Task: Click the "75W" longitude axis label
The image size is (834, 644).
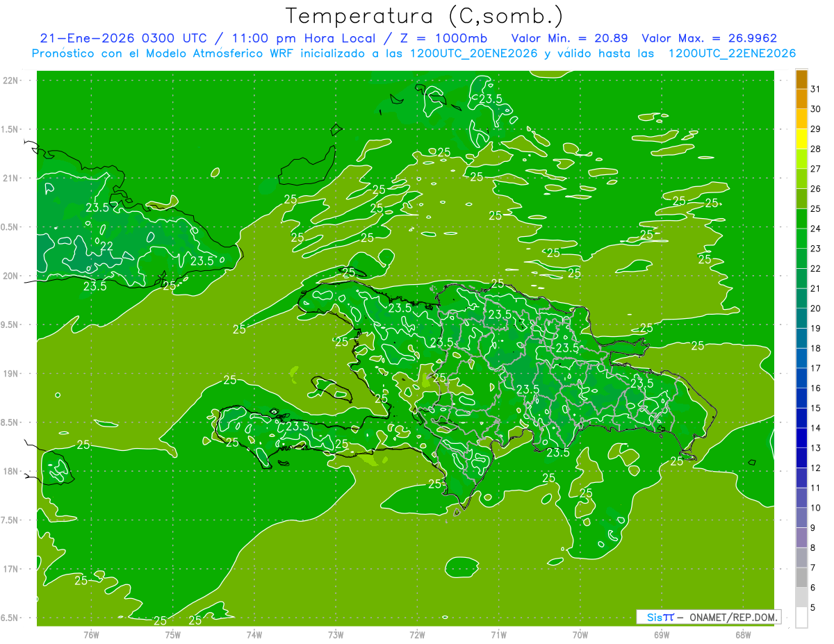Action: pyautogui.click(x=172, y=634)
